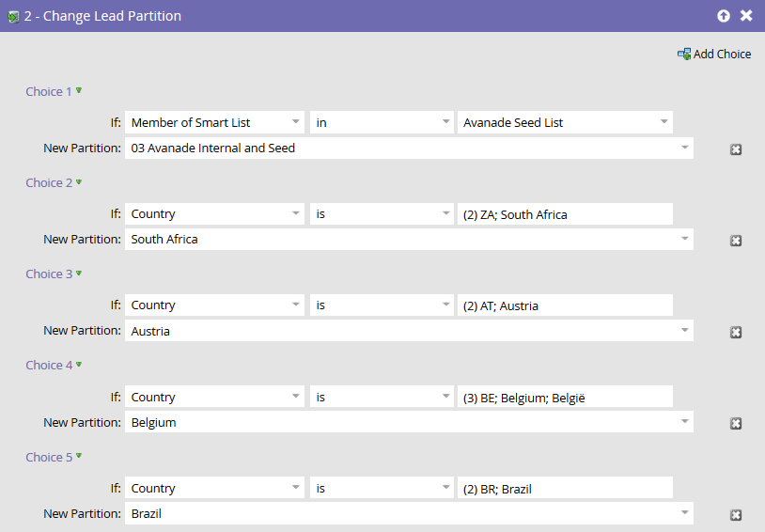Delete the Belgium choice row
Viewport: 765px width, 532px height.
pyautogui.click(x=736, y=424)
